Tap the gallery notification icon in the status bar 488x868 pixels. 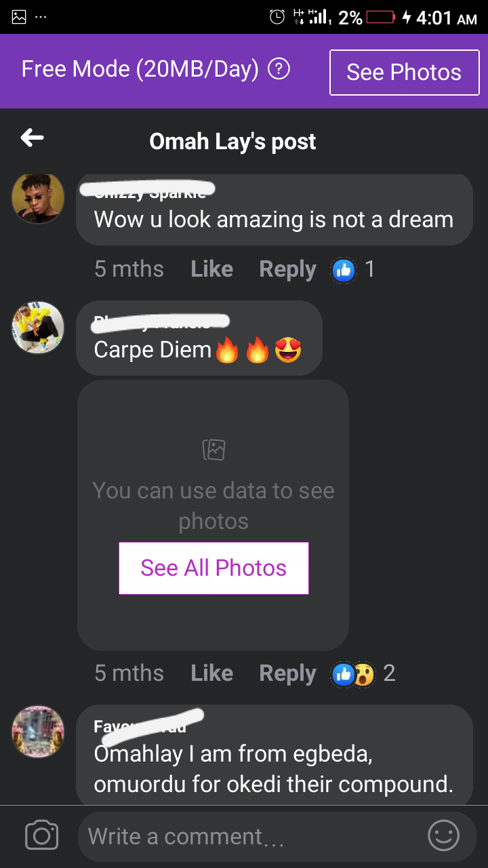19,17
